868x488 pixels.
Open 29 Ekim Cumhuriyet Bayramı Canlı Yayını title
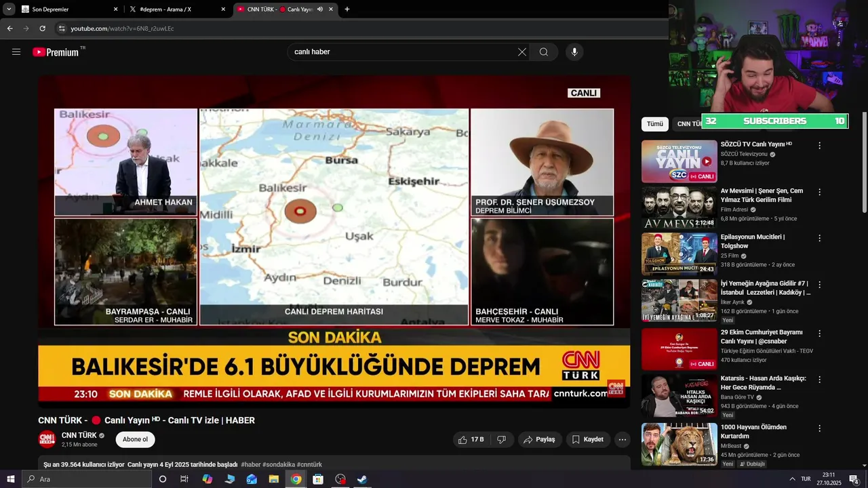tap(762, 337)
